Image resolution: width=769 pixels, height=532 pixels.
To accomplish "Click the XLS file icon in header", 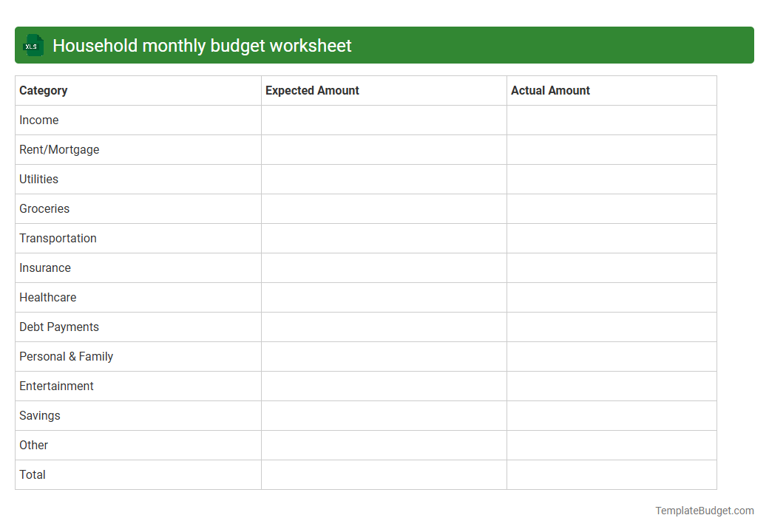I will (x=33, y=45).
